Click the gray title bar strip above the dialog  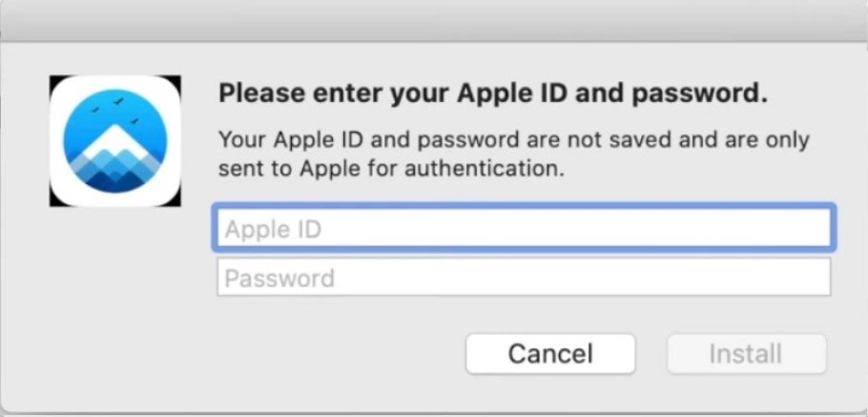pos(434,20)
